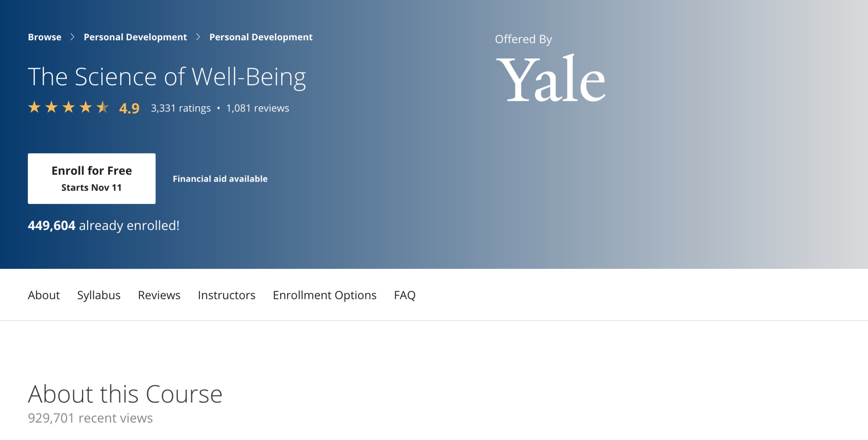This screenshot has height=440, width=868.
Task: Click the 4.9 rating score
Action: (x=129, y=108)
